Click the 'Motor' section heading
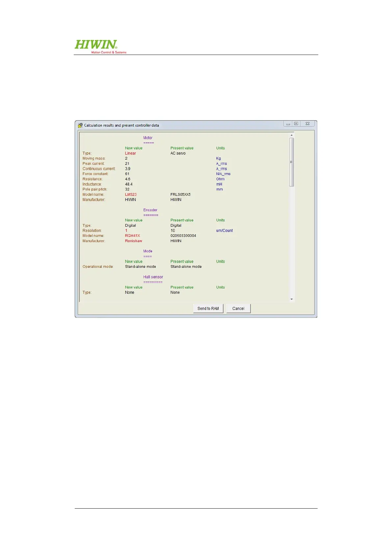Image resolution: width=392 pixels, height=554 pixels. pyautogui.click(x=148, y=138)
